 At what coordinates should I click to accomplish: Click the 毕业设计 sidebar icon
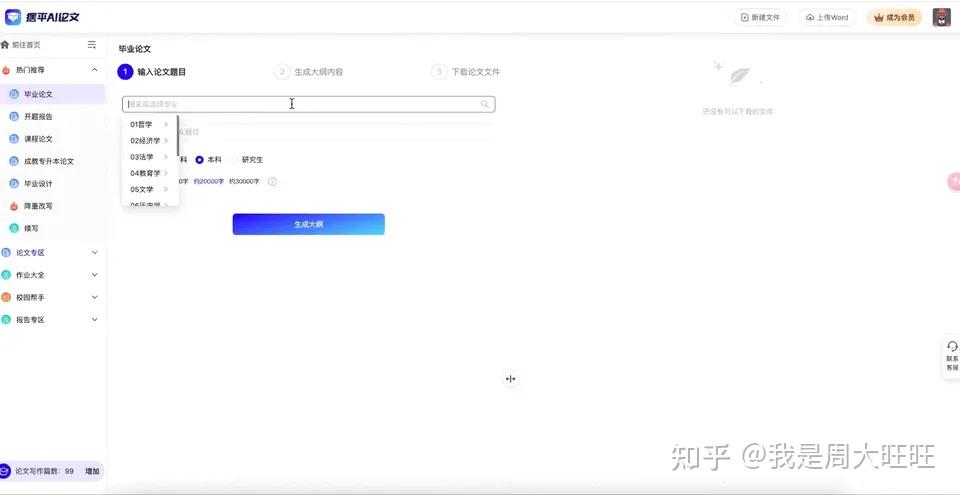(13, 184)
